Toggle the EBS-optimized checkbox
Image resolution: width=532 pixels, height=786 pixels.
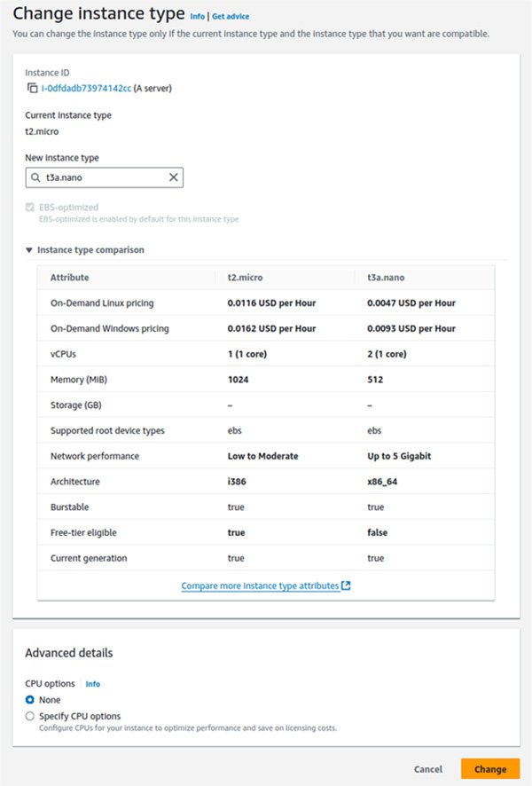pyautogui.click(x=30, y=208)
